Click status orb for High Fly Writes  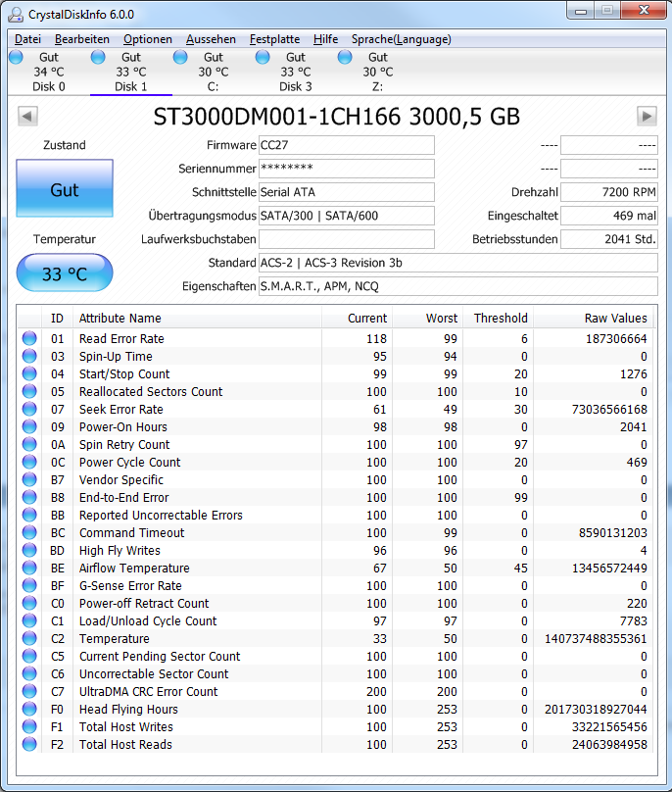[x=29, y=550]
